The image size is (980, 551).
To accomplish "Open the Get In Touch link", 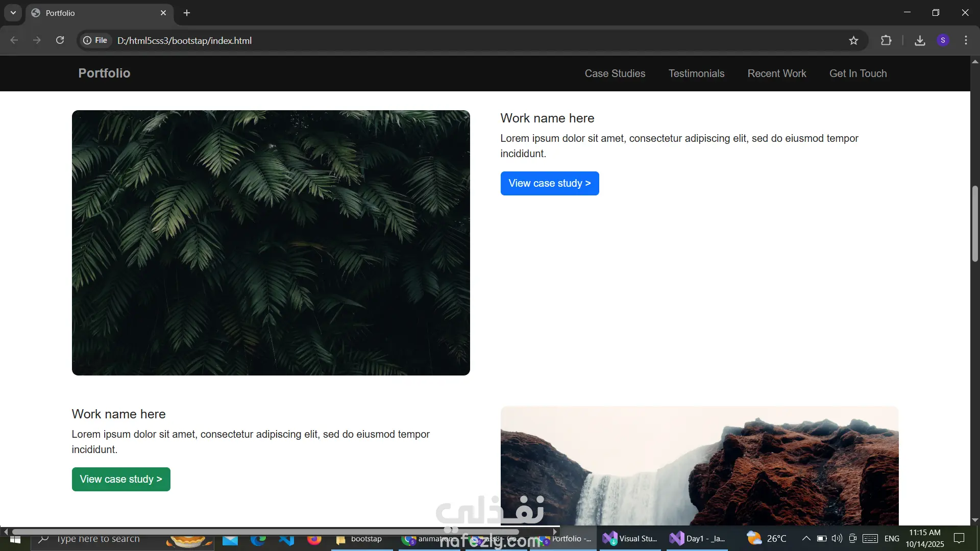I will (857, 73).
